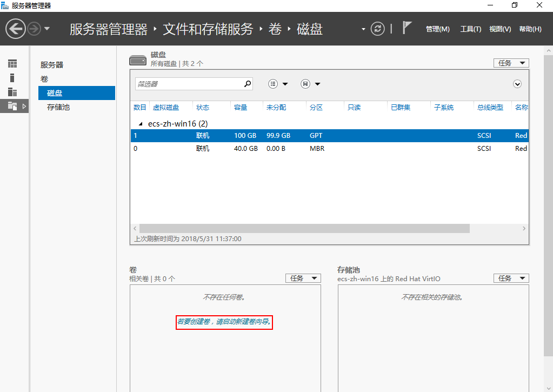Image resolution: width=553 pixels, height=392 pixels.
Task: Open Dashboard icon in left sidebar
Action: 12,64
